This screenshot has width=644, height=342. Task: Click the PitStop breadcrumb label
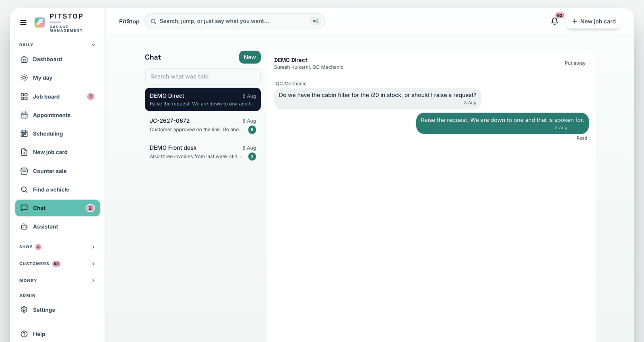[129, 21]
